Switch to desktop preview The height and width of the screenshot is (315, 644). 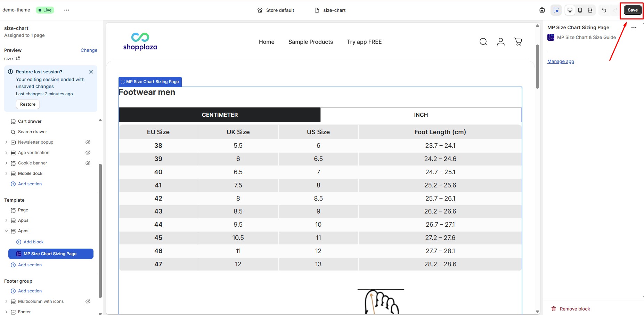(x=570, y=10)
